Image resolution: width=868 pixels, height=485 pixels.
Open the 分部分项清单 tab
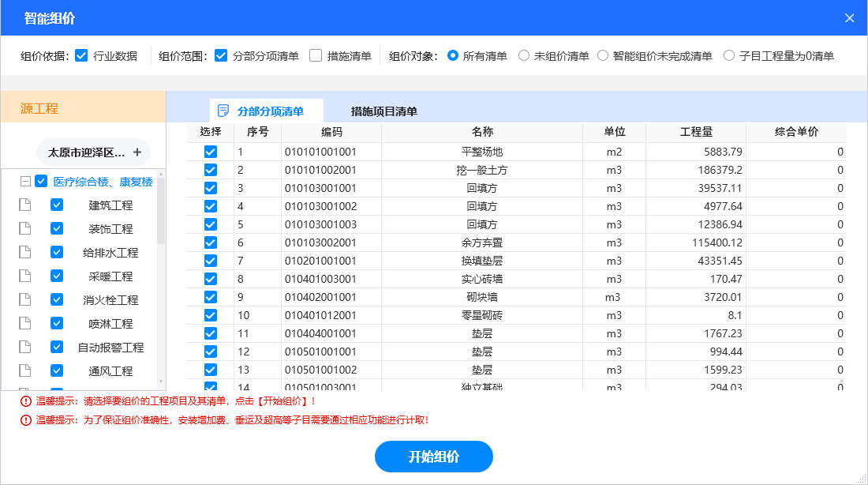(270, 111)
